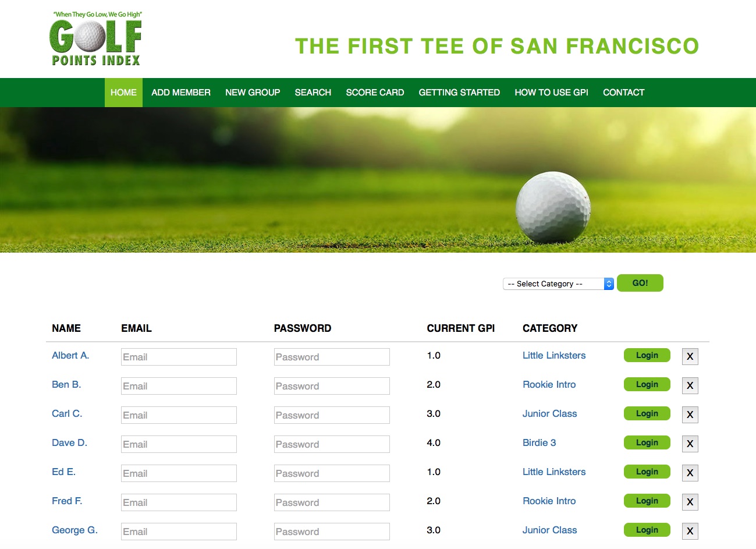The height and width of the screenshot is (549, 756).
Task: Click Fred F. Password input
Action: pyautogui.click(x=332, y=502)
